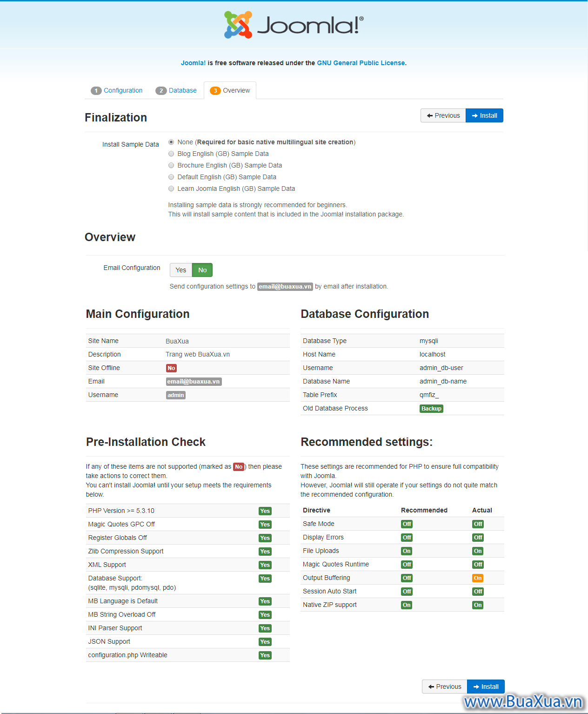Click the host name value localhost
588x714 pixels.
point(433,354)
